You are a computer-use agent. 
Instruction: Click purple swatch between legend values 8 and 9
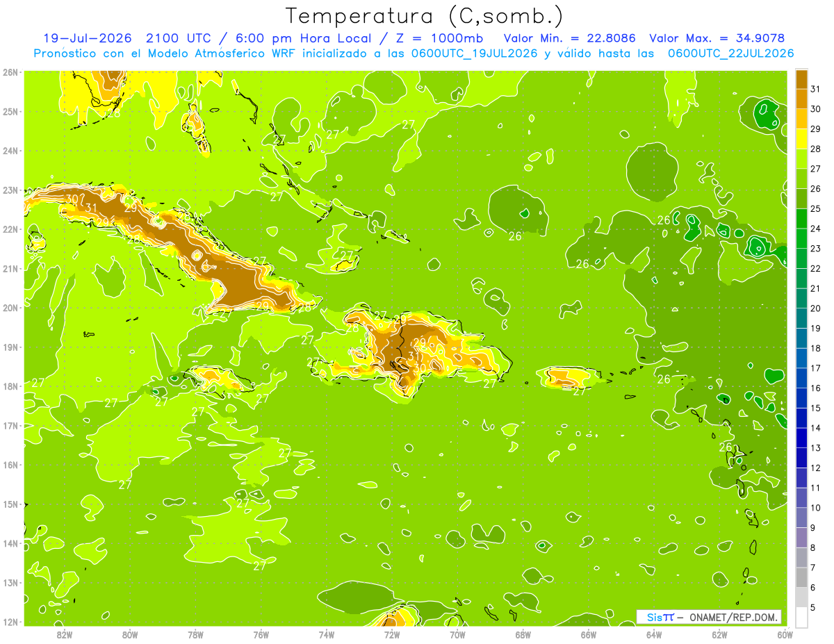click(x=801, y=537)
